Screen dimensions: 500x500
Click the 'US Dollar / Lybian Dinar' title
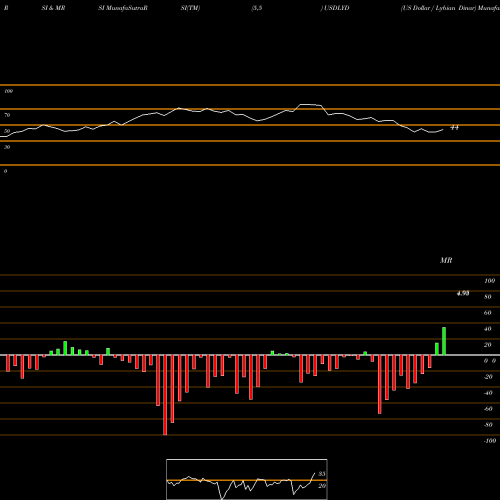click(x=438, y=8)
